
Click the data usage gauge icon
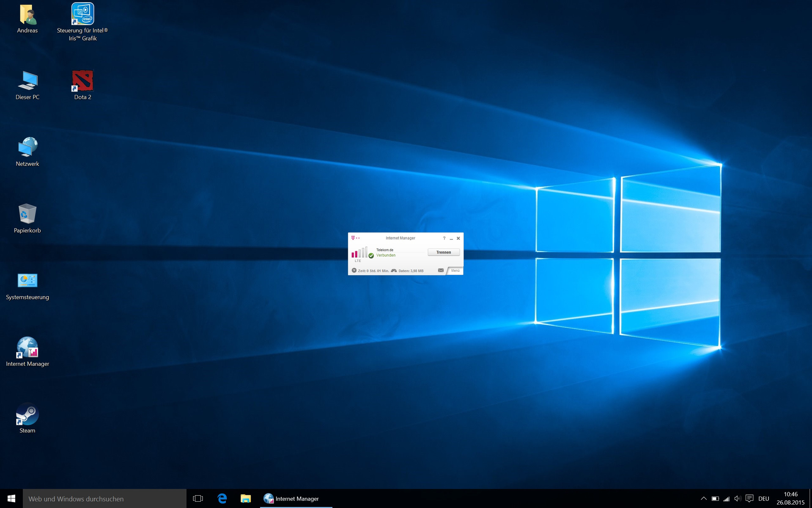(394, 271)
